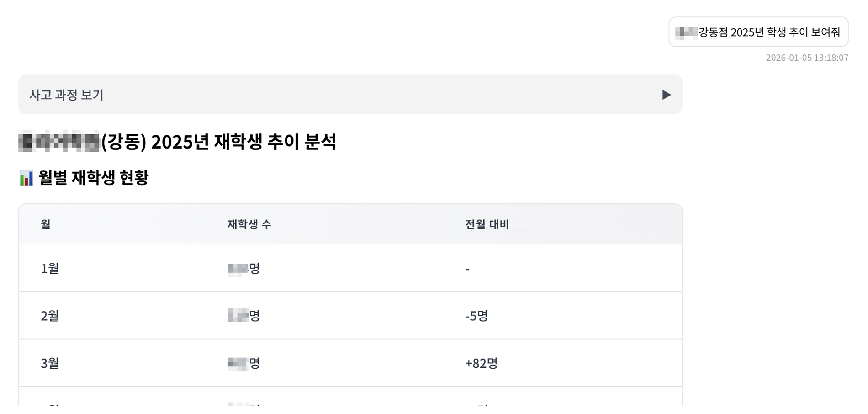Image resolution: width=868 pixels, height=414 pixels.
Task: Select the 재학생 수 column header
Action: coord(249,224)
